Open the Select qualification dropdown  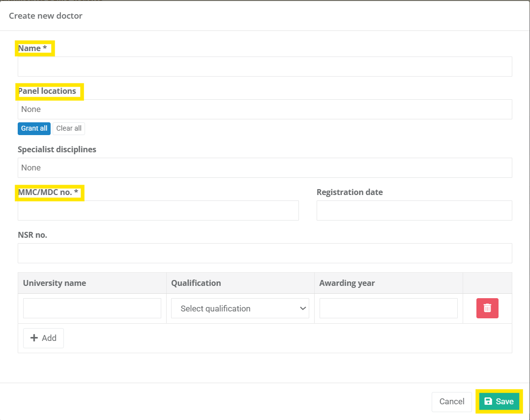coord(240,308)
